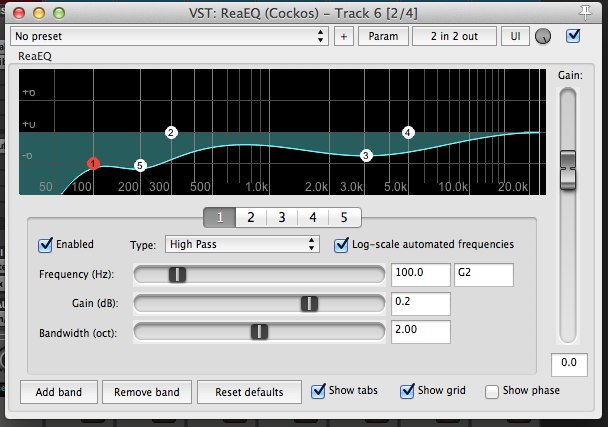Open the No preset dropdown
The image size is (608, 427).
(x=169, y=36)
